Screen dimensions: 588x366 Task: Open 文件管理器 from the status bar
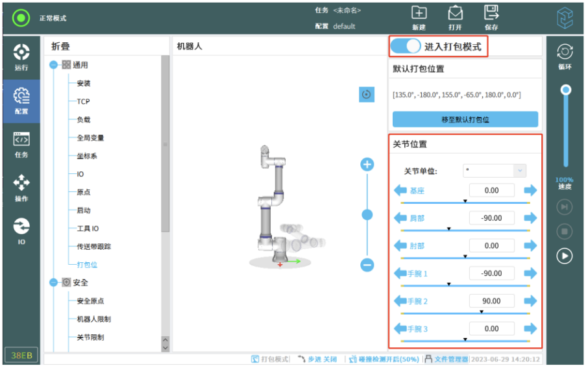pos(447,359)
